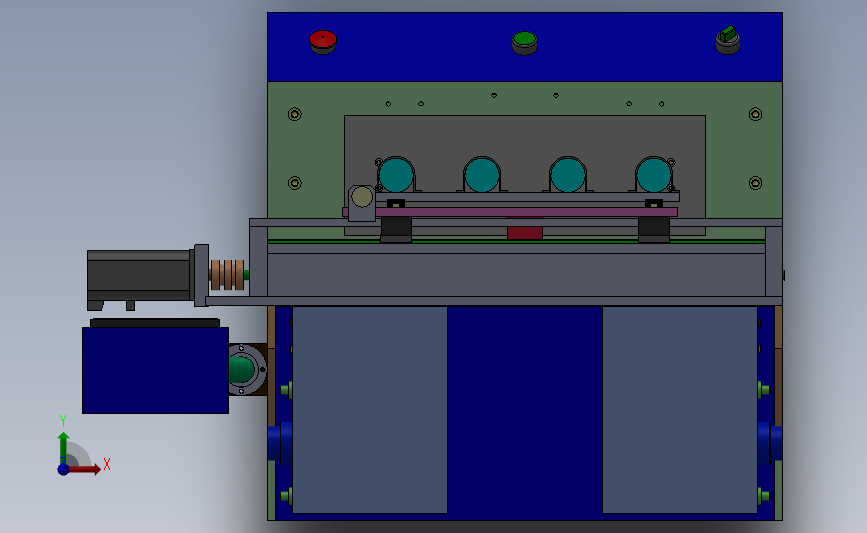Select the red mushroom button on blue panel
Screen dimensions: 867x533
pyautogui.click(x=323, y=40)
